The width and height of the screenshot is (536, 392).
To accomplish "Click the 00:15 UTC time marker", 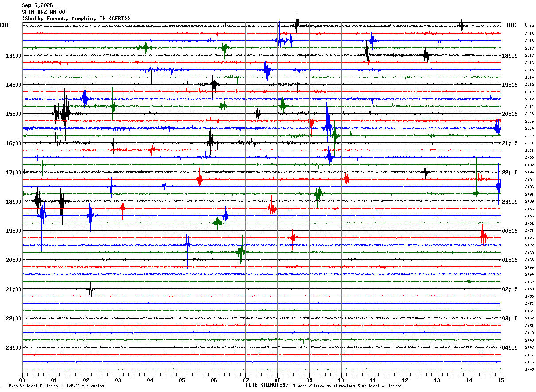I will tap(510, 231).
